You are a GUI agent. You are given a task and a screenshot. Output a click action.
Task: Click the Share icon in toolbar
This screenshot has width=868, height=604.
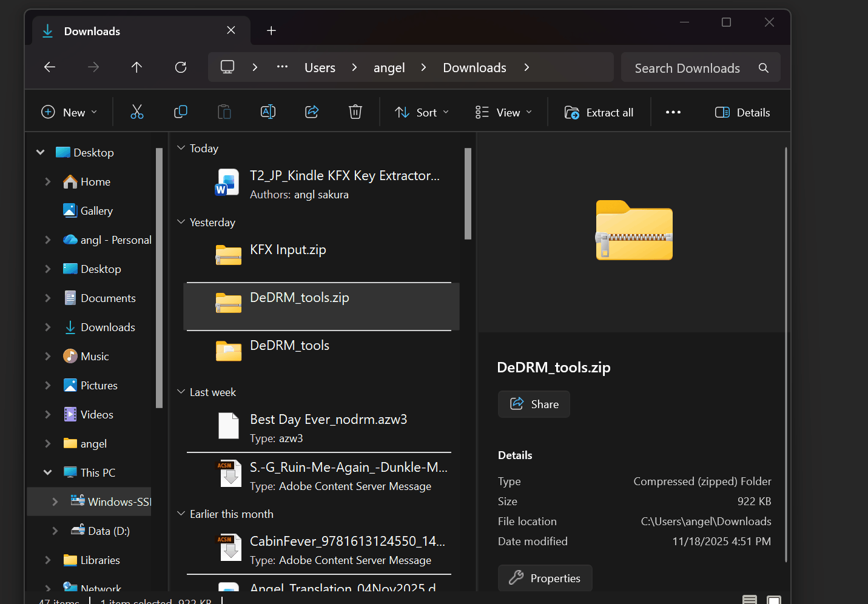pyautogui.click(x=312, y=112)
